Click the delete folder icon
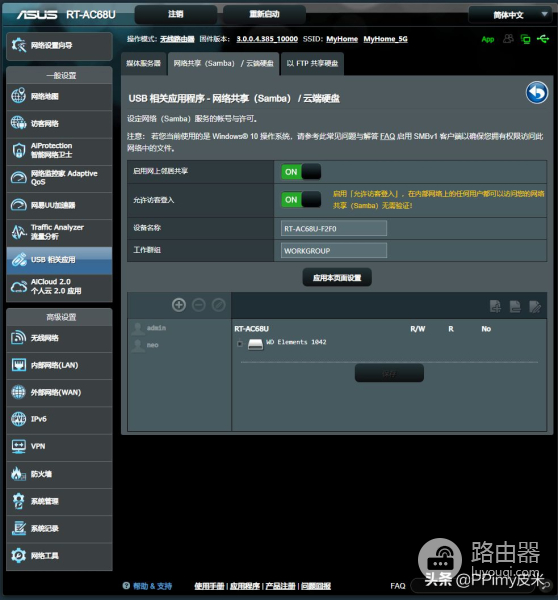Screen dimensions: 558x600 click(x=515, y=306)
